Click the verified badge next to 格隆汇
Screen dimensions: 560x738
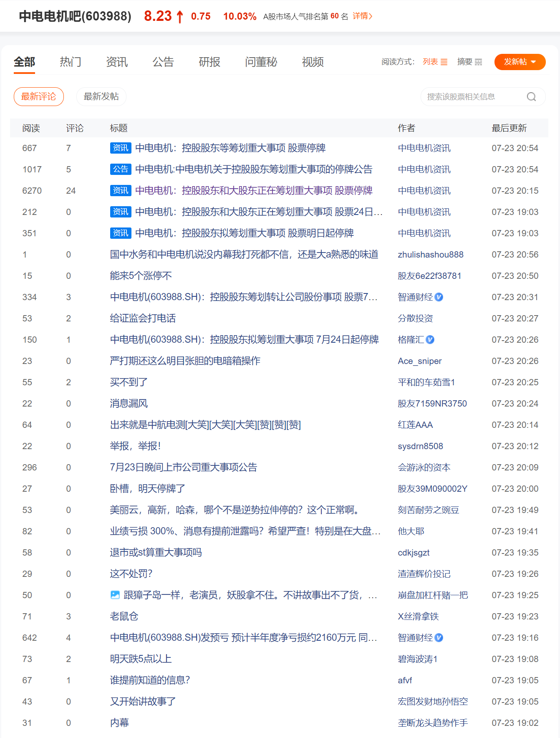point(430,340)
